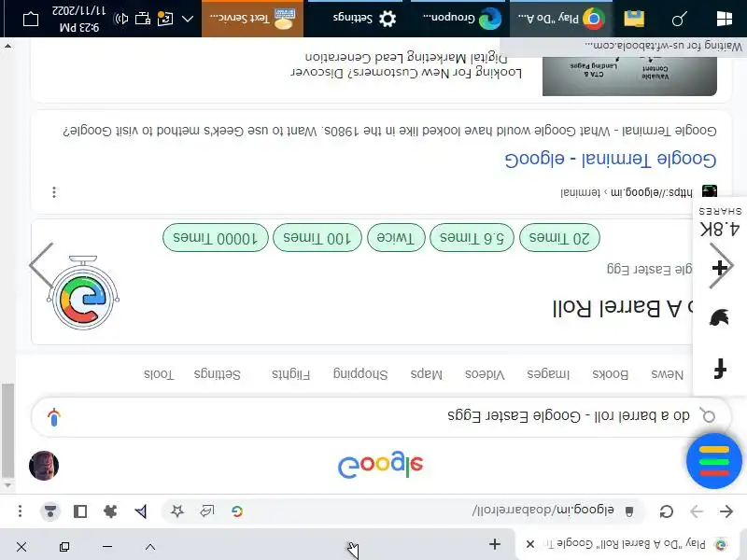Viewport: 747px width, 560px height.
Task: Open the ad thumbnail image
Action: tap(629, 77)
